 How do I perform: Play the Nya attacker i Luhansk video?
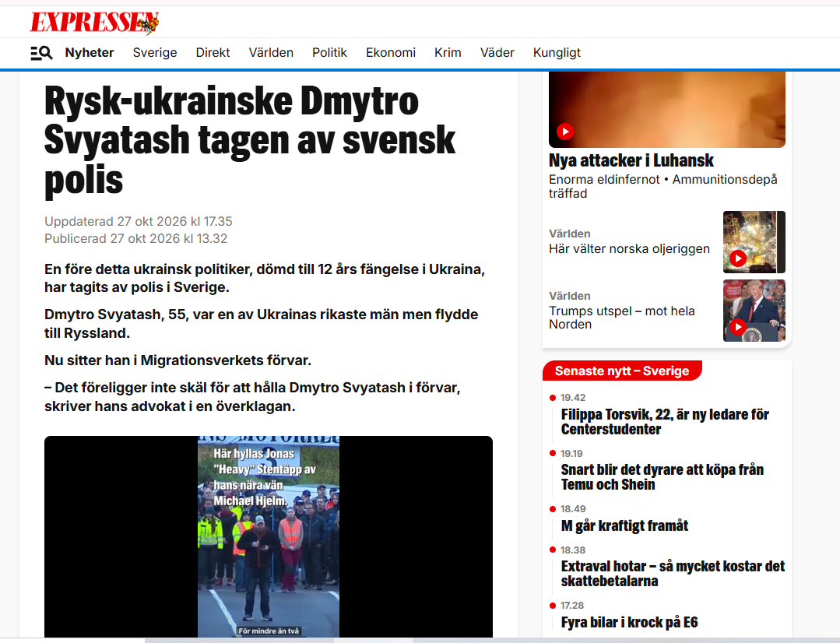pyautogui.click(x=565, y=132)
